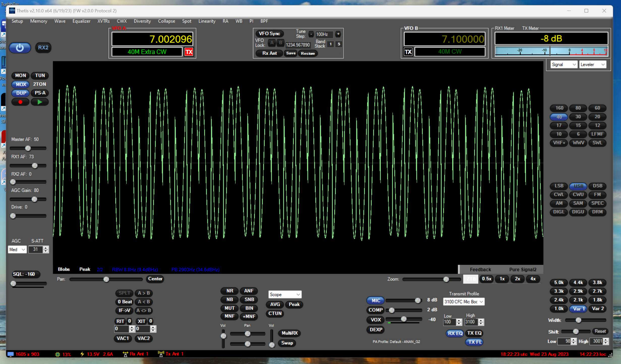The width and height of the screenshot is (621, 364).
Task: Click the Rx Ant button
Action: click(x=269, y=53)
